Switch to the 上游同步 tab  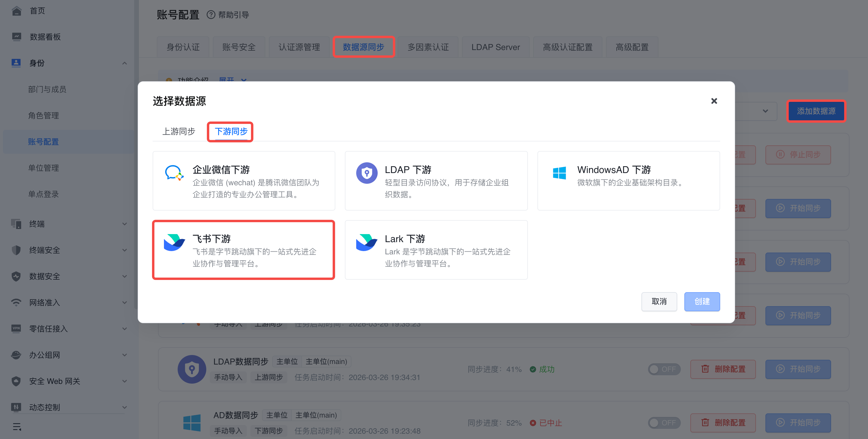coord(179,131)
